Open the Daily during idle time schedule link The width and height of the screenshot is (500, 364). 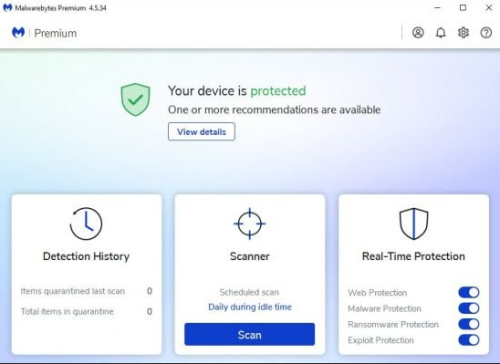click(x=250, y=307)
